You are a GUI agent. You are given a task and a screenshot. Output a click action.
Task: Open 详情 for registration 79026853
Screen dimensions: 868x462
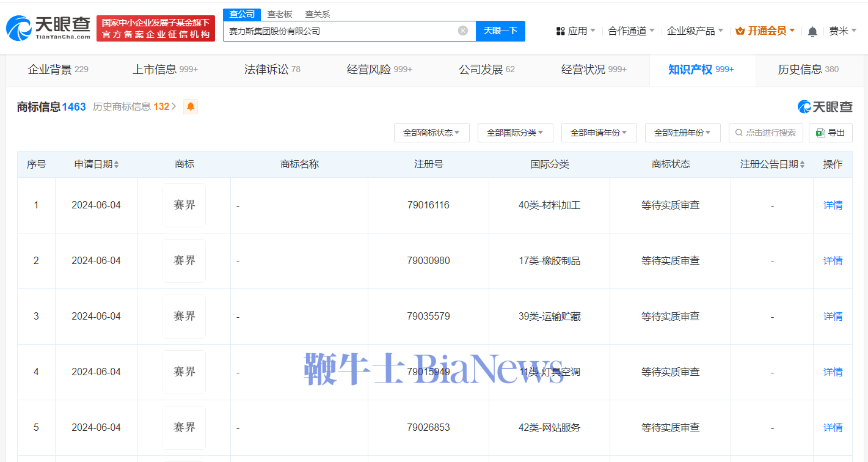833,428
